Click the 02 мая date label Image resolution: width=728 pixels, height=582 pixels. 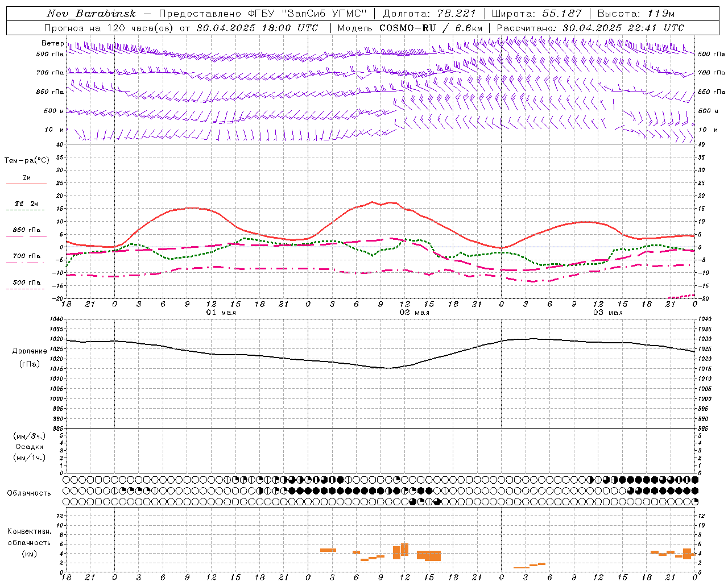click(415, 313)
